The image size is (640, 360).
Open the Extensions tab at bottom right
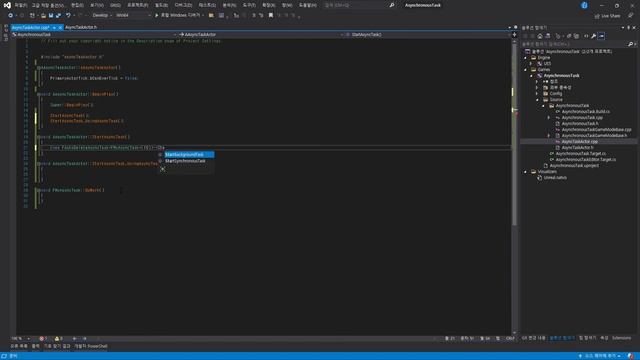[621, 338]
